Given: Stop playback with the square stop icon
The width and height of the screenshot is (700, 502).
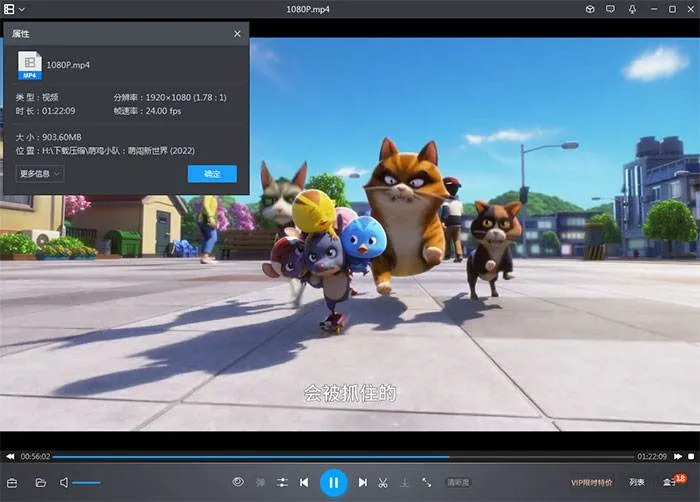Looking at the screenshot, I should point(691,456).
